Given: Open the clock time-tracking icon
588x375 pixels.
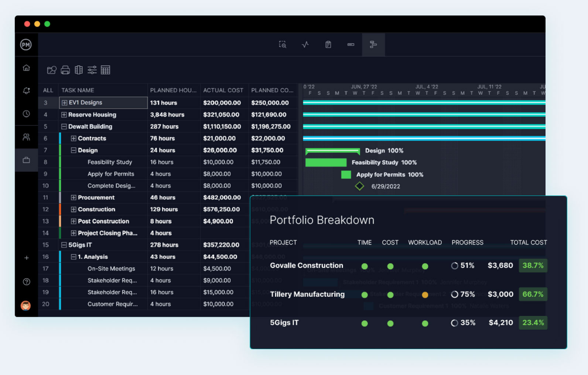Looking at the screenshot, I should click(26, 114).
